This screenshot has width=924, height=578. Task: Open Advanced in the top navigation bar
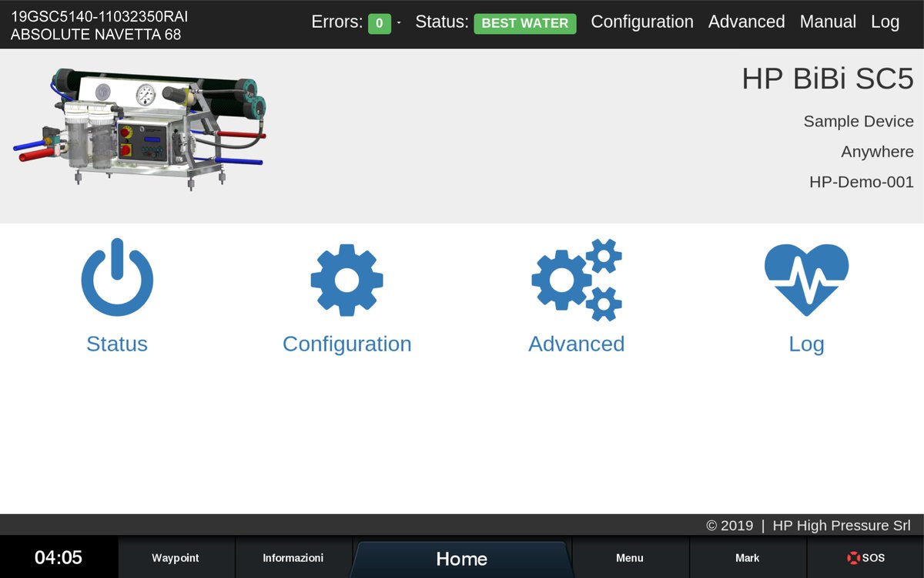click(x=747, y=22)
